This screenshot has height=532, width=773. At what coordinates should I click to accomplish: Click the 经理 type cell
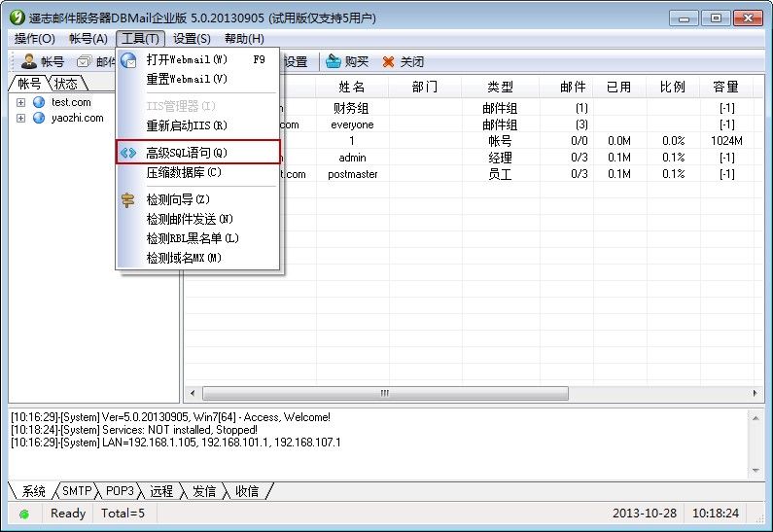501,158
